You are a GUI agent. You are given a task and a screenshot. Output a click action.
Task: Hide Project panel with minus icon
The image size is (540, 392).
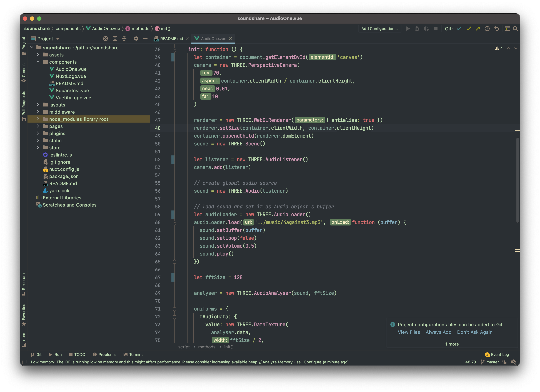tap(145, 39)
